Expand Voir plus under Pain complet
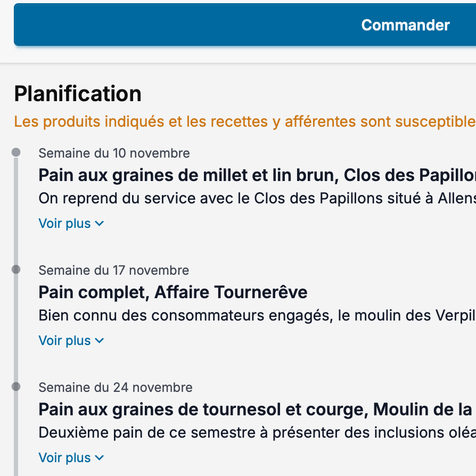The width and height of the screenshot is (476, 476). pyautogui.click(x=71, y=341)
